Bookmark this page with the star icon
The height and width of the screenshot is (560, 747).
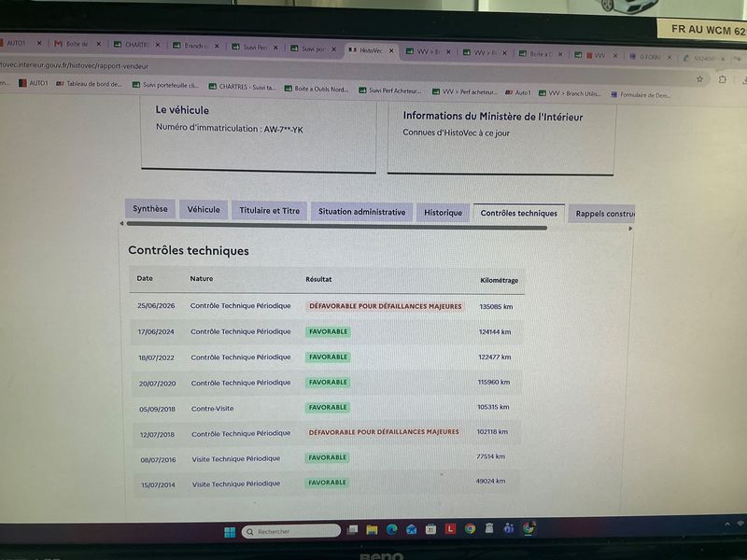699,79
